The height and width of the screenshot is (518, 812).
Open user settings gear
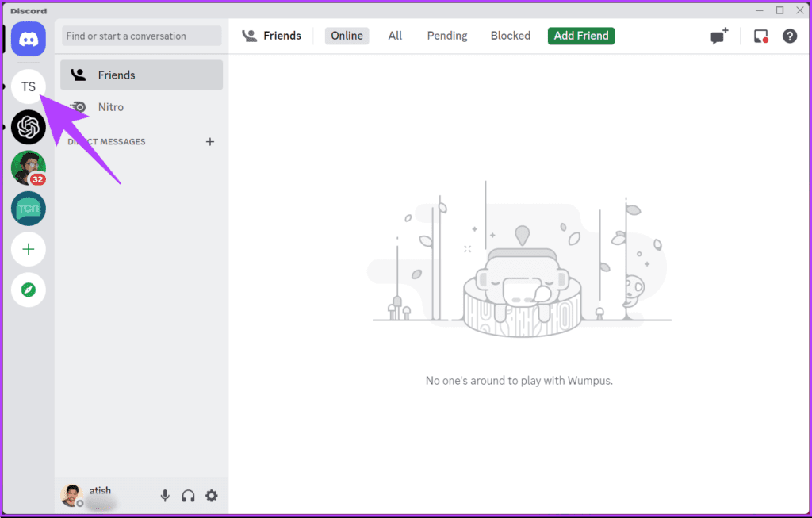(211, 496)
